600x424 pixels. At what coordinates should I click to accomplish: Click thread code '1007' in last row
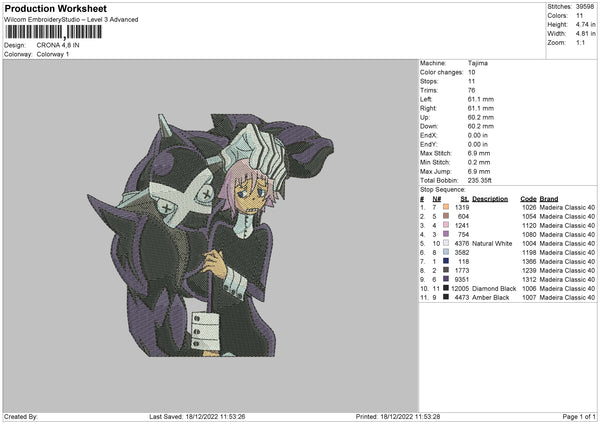coord(529,297)
